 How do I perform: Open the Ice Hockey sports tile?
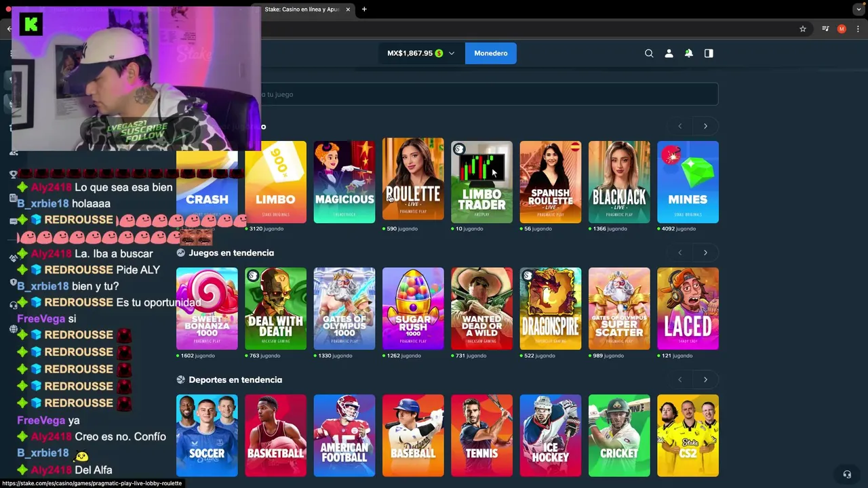pyautogui.click(x=551, y=435)
